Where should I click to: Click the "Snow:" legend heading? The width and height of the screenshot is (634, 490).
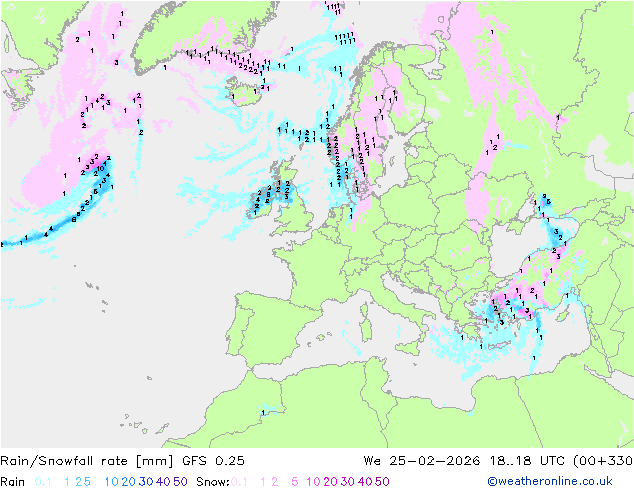point(213,482)
